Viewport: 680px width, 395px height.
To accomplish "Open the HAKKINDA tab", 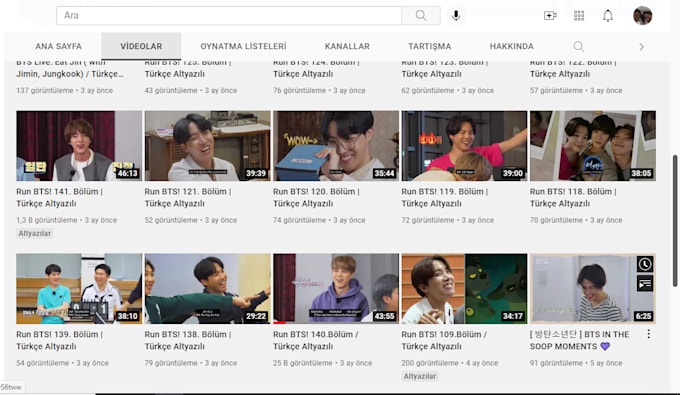I will (512, 46).
